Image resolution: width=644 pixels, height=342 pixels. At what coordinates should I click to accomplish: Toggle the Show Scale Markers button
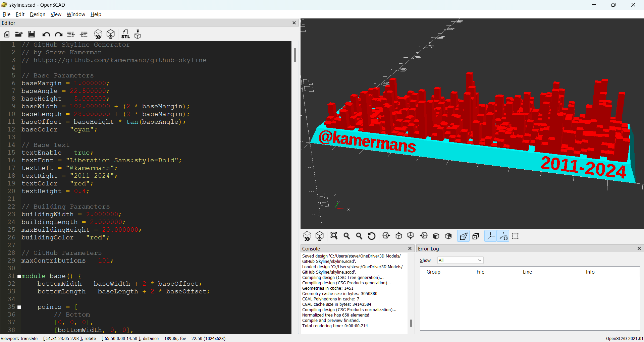[503, 236]
